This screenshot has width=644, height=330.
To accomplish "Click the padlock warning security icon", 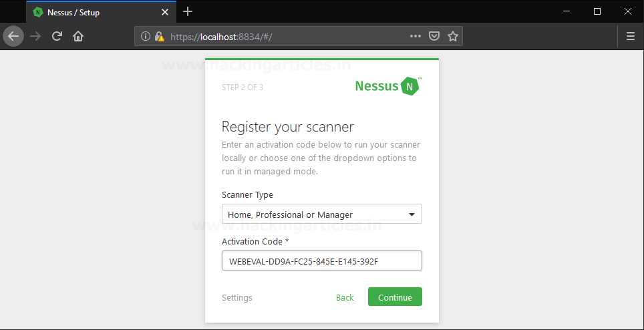I will [160, 36].
